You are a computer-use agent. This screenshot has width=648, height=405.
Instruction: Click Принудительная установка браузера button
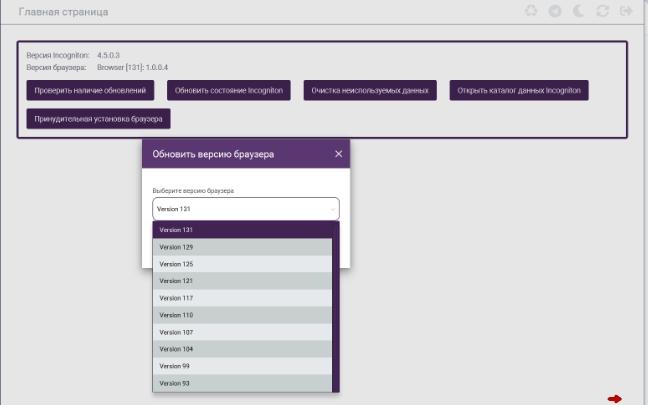98,119
